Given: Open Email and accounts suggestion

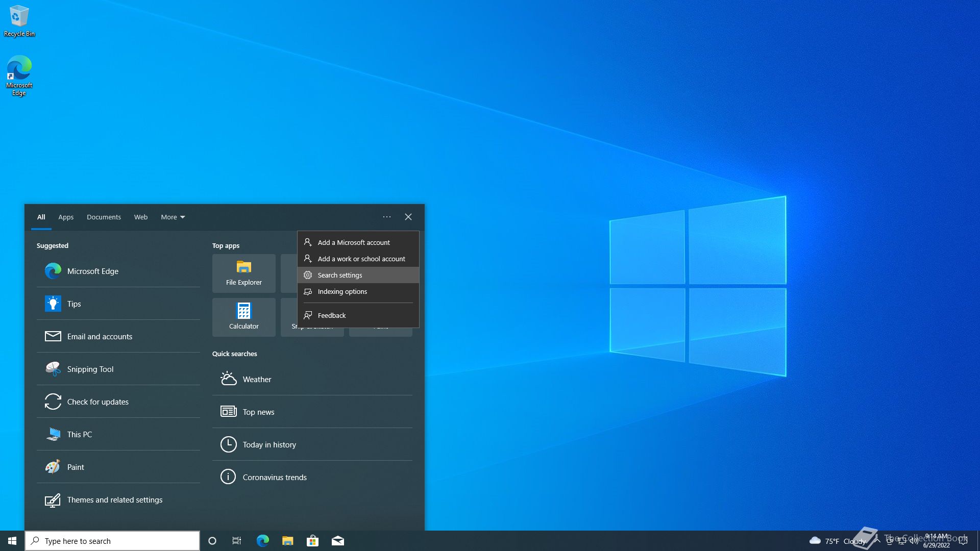Looking at the screenshot, I should [x=118, y=336].
